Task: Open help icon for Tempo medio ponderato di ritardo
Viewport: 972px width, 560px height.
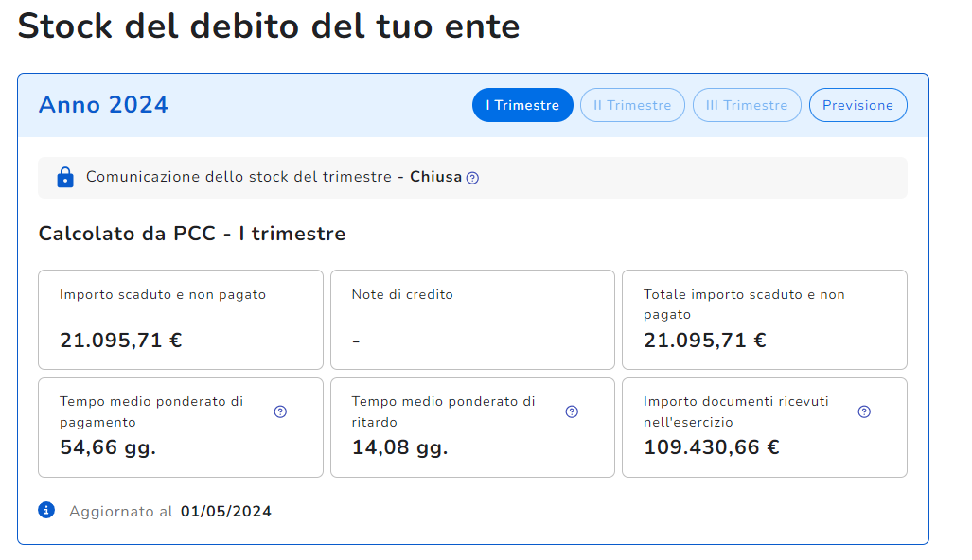Action: pos(572,411)
